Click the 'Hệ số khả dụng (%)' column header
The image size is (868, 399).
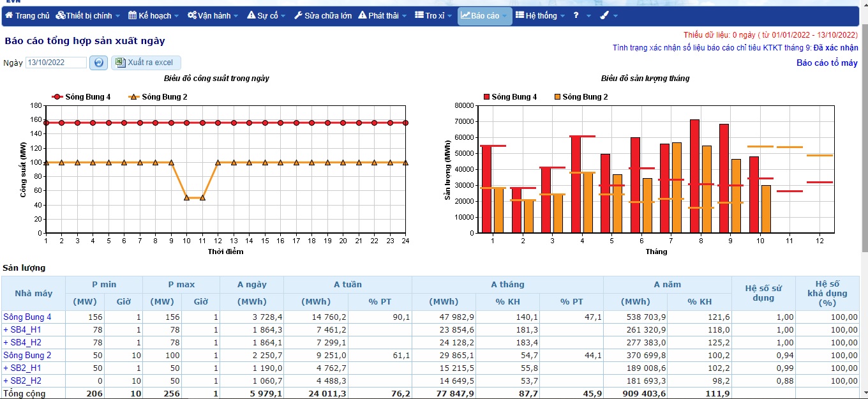[x=827, y=293]
